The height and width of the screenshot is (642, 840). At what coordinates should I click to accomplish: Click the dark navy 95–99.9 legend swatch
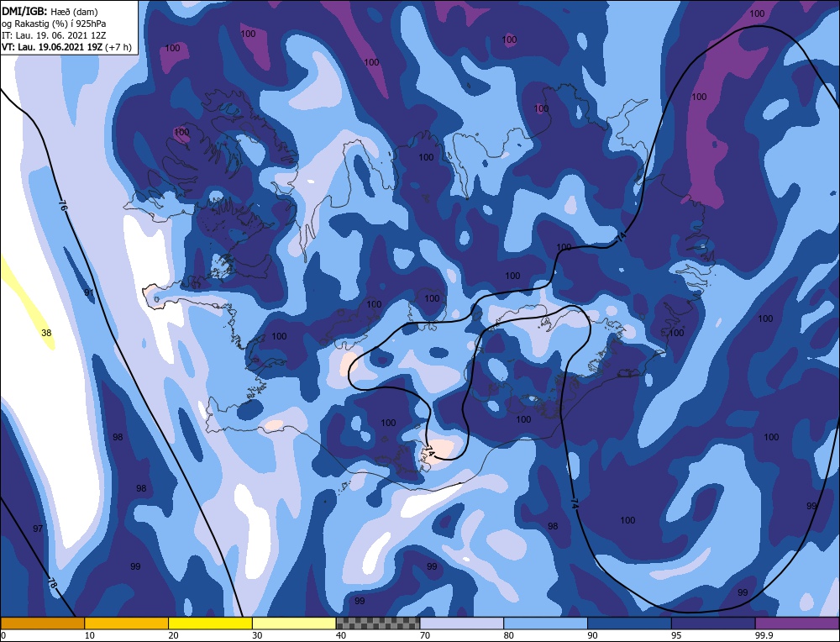[x=713, y=623]
